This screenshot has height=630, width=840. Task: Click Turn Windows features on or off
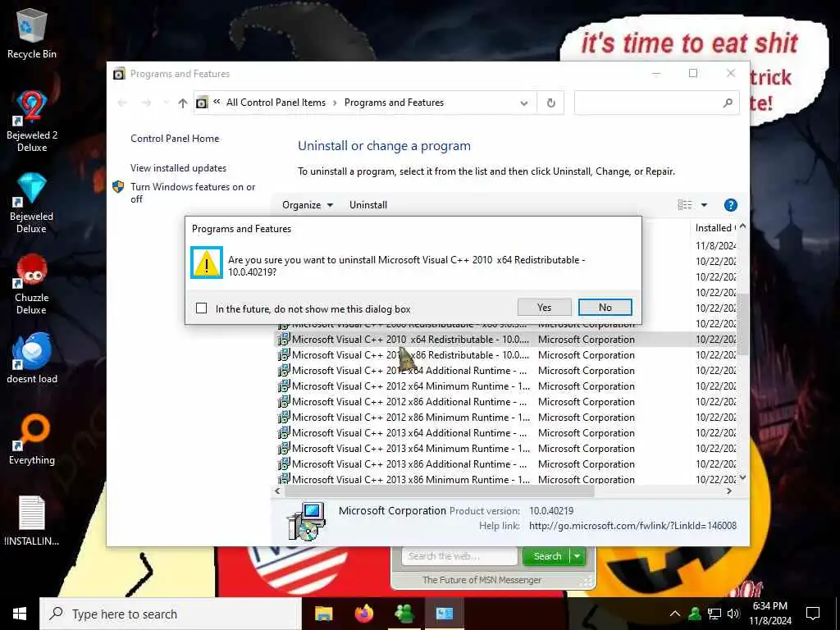point(193,193)
